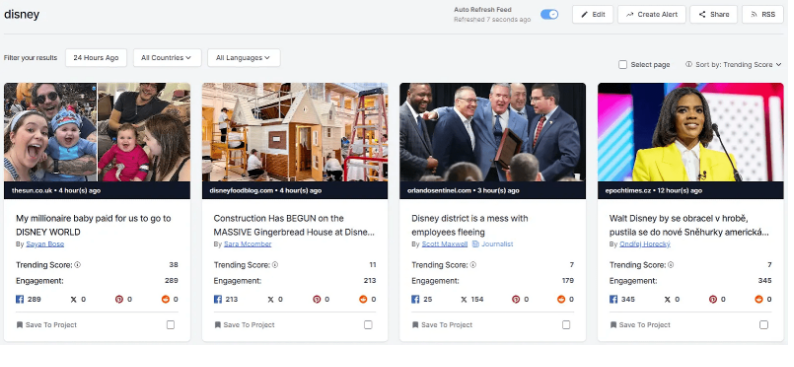Click Trending Score info icon on disneyfoodblog card
794x367 pixels.
(x=275, y=265)
